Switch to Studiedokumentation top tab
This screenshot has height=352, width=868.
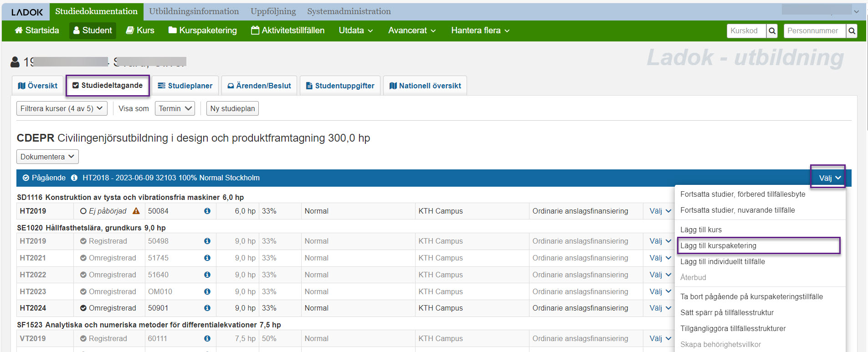(x=96, y=11)
